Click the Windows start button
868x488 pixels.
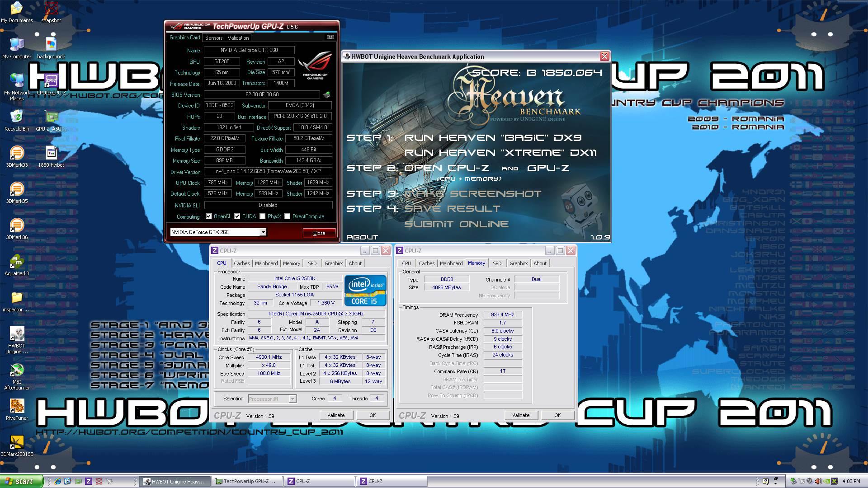(x=22, y=481)
